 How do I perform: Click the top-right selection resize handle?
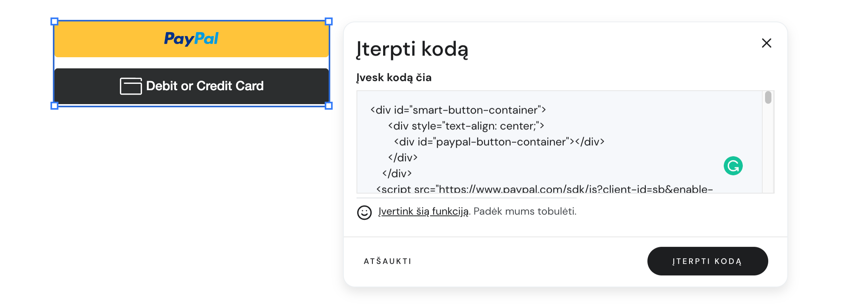[329, 21]
